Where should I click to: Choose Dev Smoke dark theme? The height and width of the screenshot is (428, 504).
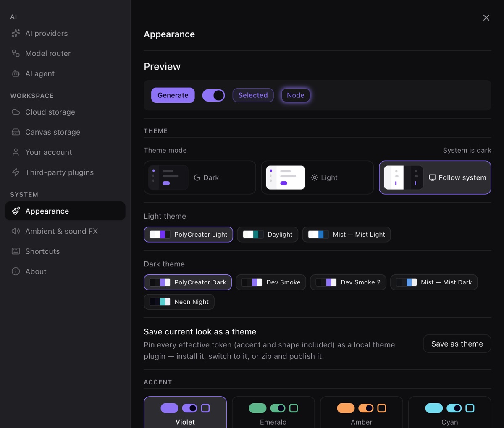point(271,282)
